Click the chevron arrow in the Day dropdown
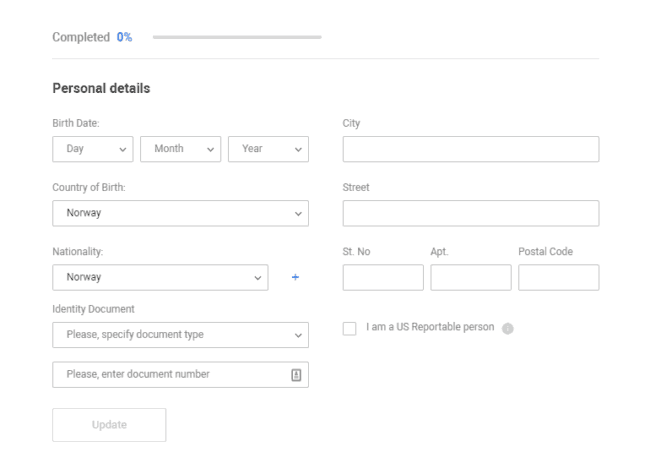650x474 pixels. (x=123, y=149)
